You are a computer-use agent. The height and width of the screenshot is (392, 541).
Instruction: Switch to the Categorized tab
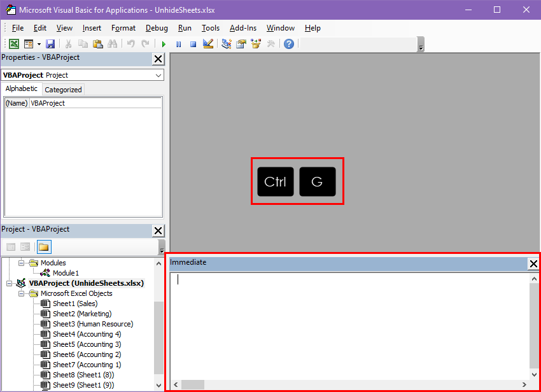pos(63,90)
